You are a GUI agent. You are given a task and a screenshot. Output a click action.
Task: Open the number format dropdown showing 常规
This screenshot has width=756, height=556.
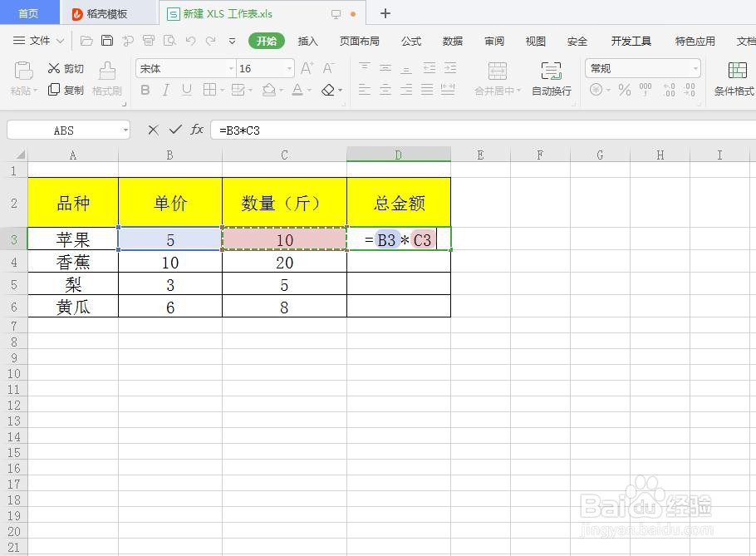696,68
